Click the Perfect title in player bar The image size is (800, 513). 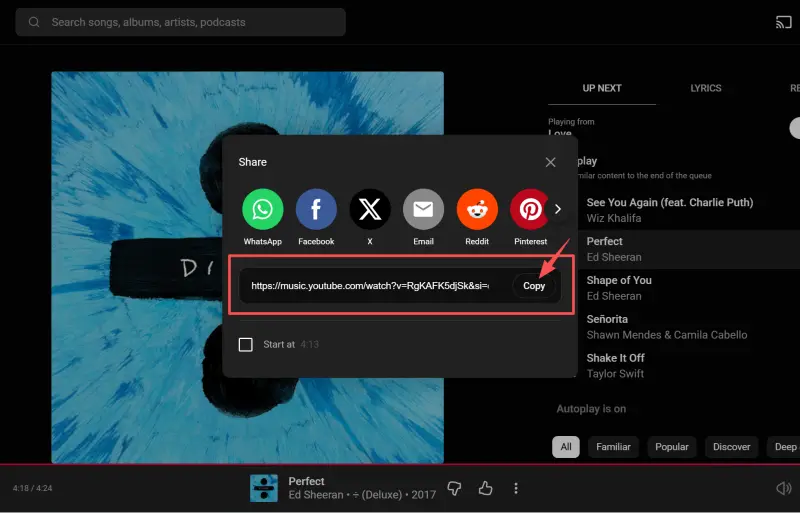[x=306, y=481]
